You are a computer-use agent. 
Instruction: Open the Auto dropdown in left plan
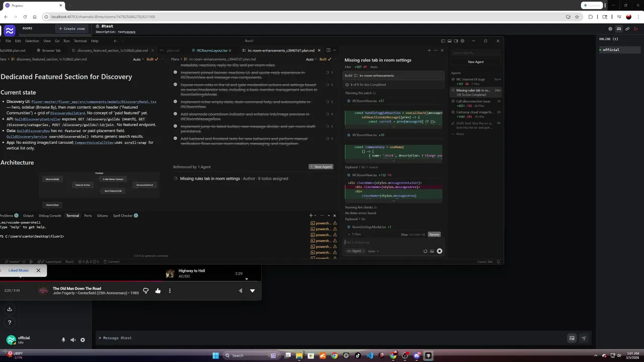tap(137, 59)
